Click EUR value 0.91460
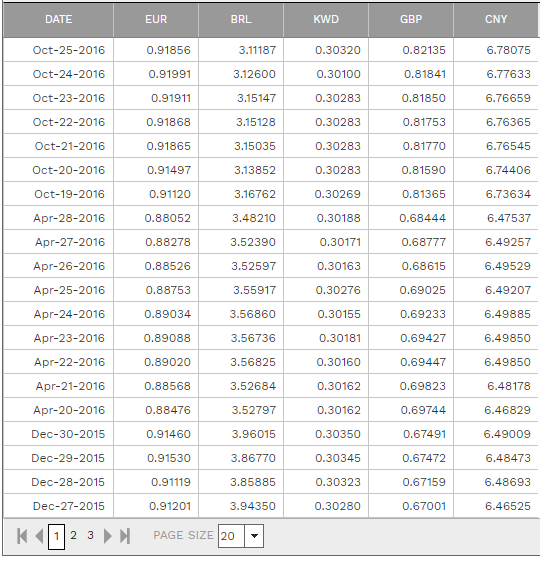This screenshot has width=540, height=561. click(x=169, y=433)
